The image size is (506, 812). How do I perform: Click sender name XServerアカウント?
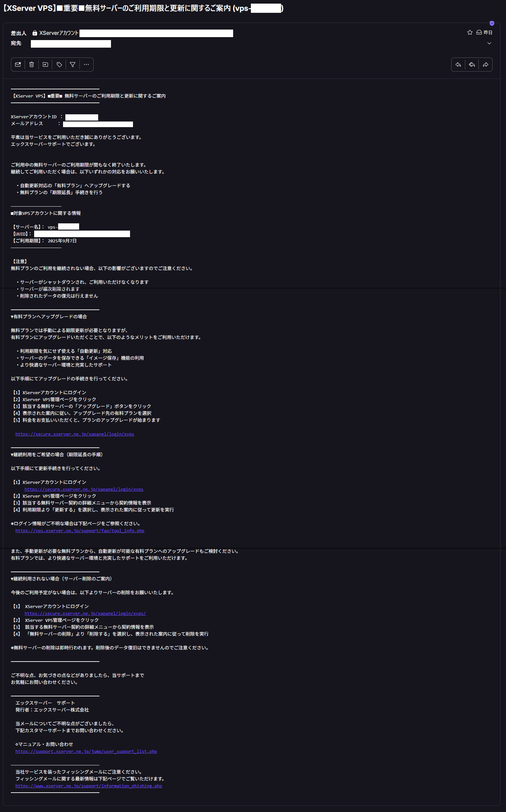click(x=59, y=33)
